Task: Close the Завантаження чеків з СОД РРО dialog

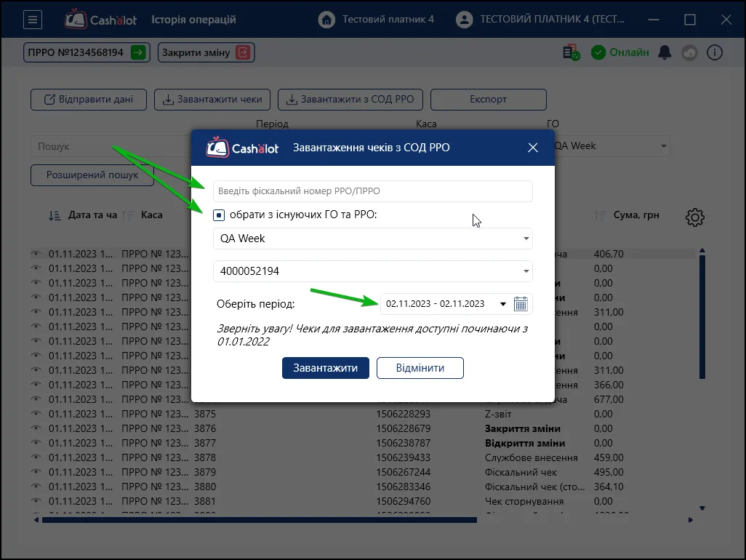Action: click(533, 148)
